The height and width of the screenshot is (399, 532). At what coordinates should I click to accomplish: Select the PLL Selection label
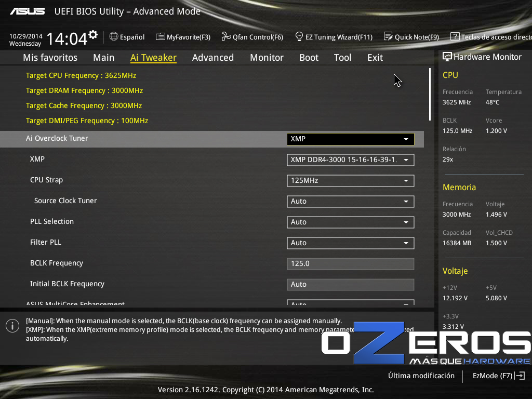pos(52,221)
